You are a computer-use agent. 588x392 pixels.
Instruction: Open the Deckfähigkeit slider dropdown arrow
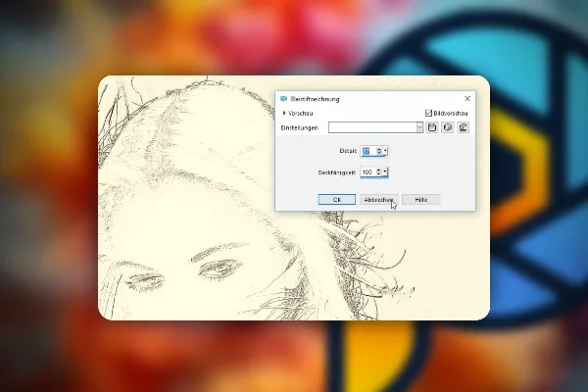[x=385, y=171]
